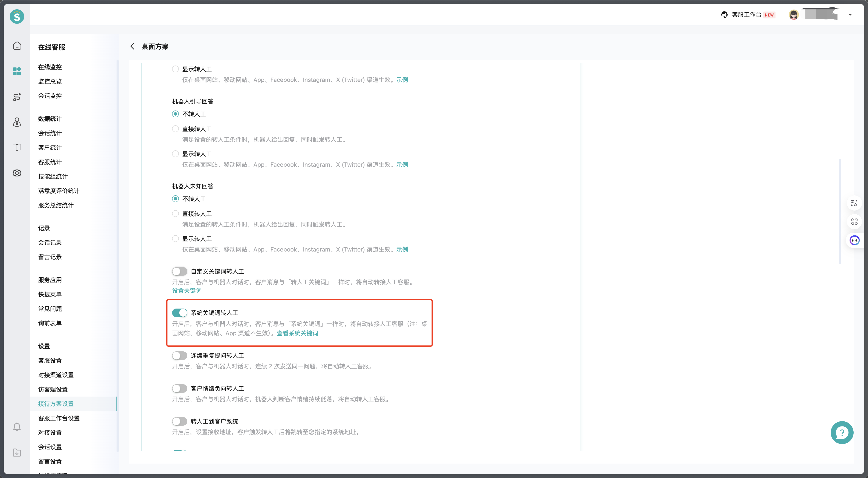Open 留言设置 in sidebar
This screenshot has width=868, height=478.
click(x=50, y=461)
